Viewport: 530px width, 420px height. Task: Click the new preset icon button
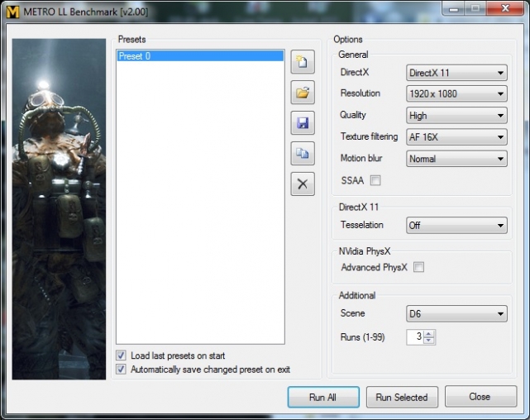click(303, 62)
